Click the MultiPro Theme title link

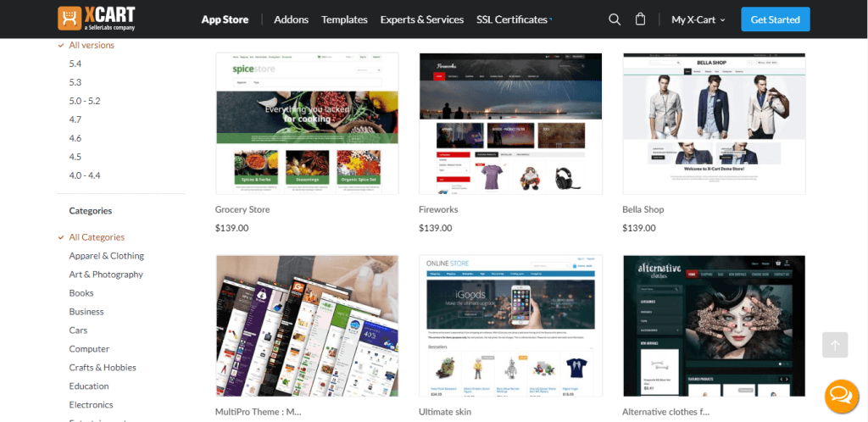(258, 412)
